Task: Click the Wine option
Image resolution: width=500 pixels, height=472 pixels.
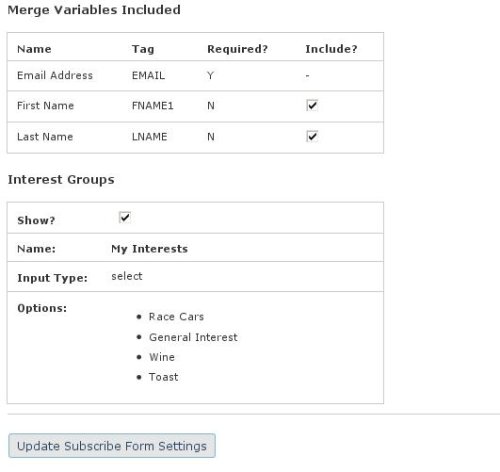Action: pyautogui.click(x=162, y=357)
